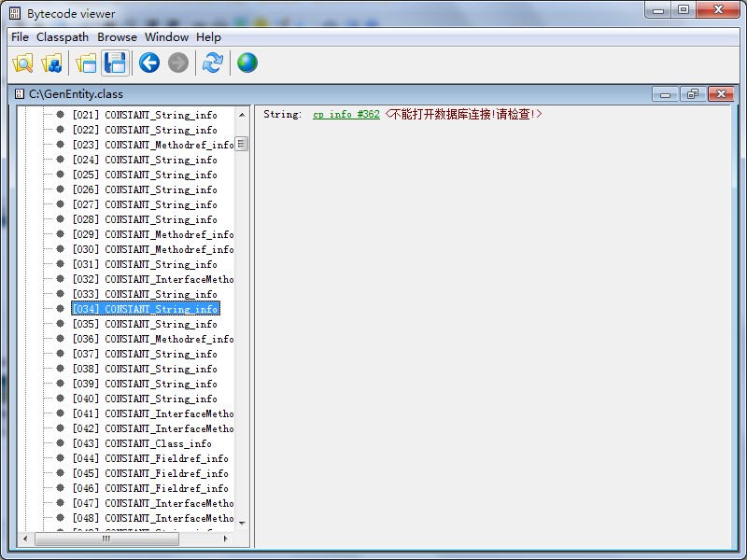The height and width of the screenshot is (560, 747).
Task: Select [026] CONSTANT_String_info entry
Action: tap(145, 189)
